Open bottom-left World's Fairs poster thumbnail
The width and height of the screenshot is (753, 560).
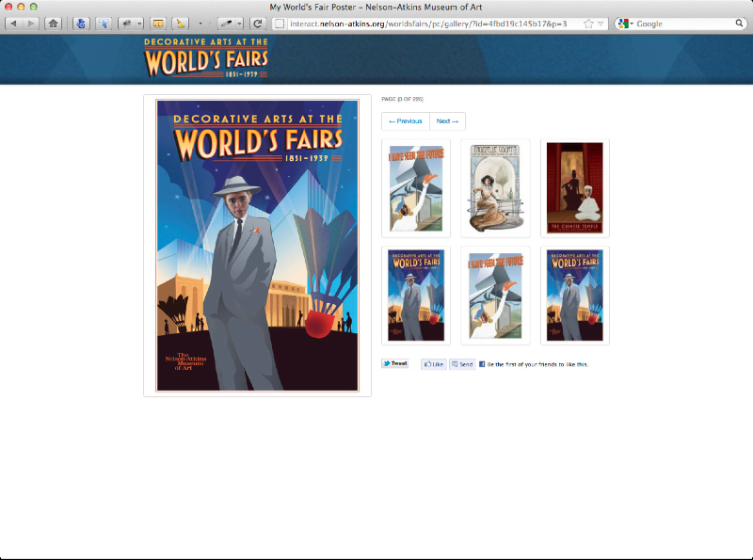pos(416,296)
